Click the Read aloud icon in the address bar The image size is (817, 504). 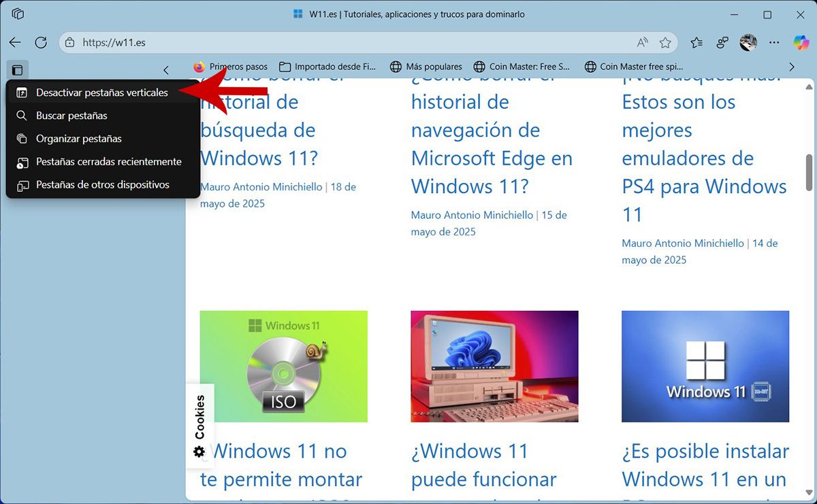pyautogui.click(x=642, y=42)
